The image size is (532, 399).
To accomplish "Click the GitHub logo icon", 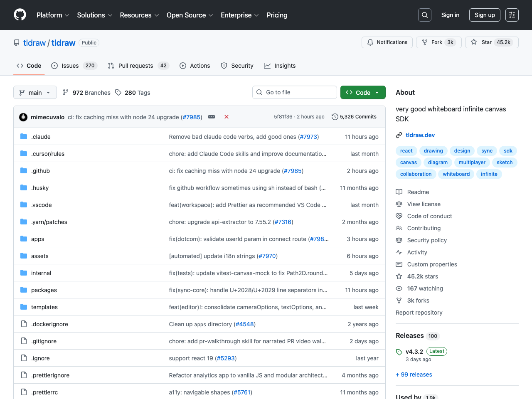I will tap(20, 15).
